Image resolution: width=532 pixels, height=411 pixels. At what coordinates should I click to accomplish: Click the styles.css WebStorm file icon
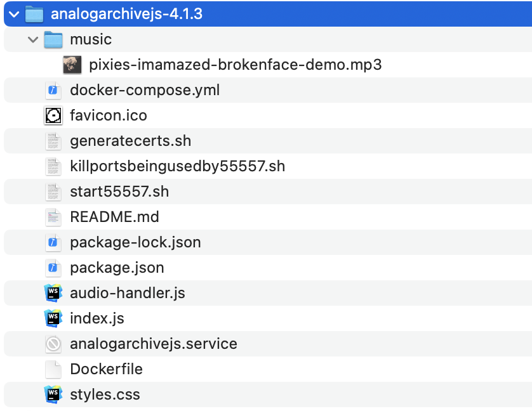53,395
